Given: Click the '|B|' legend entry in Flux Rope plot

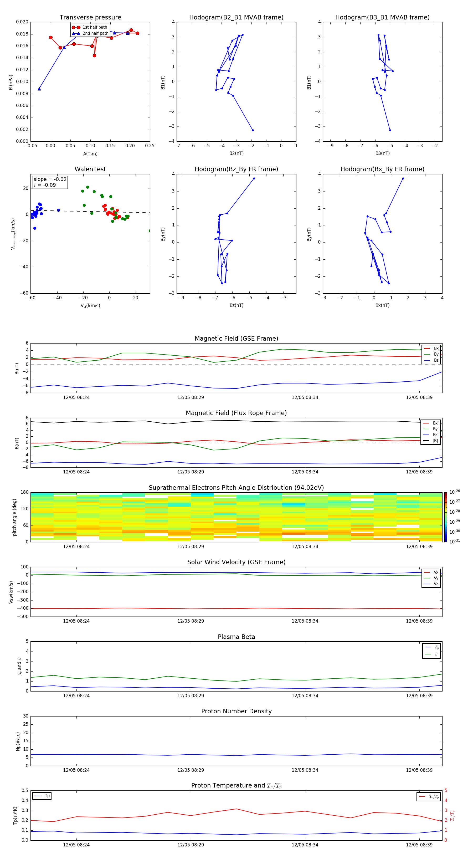Looking at the screenshot, I should click(431, 441).
